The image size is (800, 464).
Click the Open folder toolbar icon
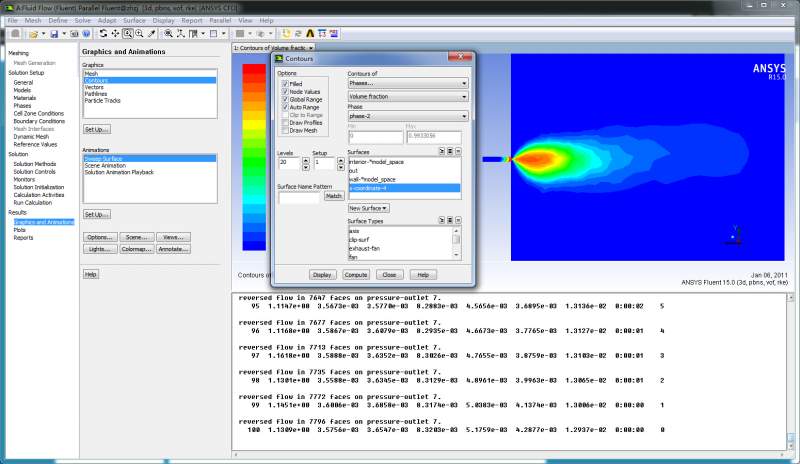point(34,34)
